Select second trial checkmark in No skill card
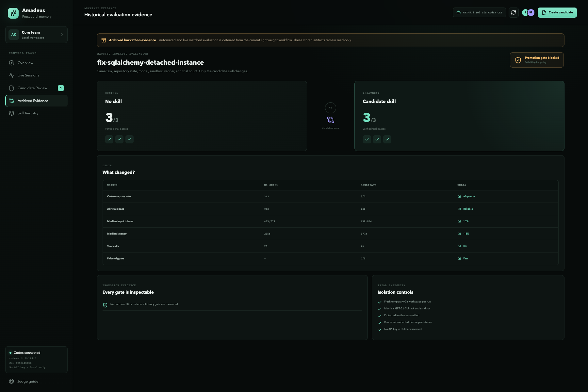The image size is (588, 392). click(x=120, y=139)
